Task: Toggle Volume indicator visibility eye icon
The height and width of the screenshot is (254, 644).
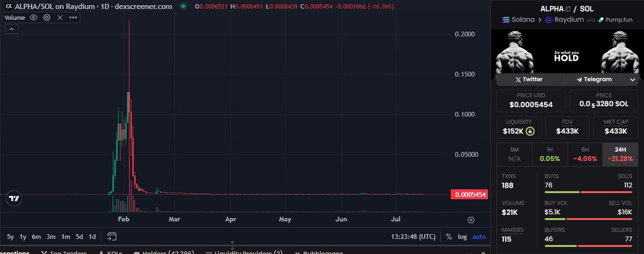Action: tap(33, 17)
